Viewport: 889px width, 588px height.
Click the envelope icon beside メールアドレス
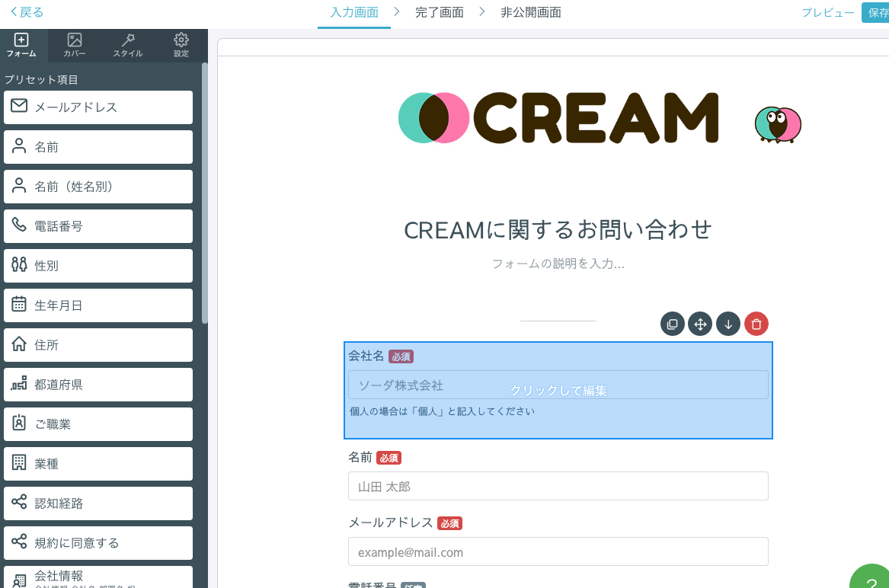(x=19, y=105)
